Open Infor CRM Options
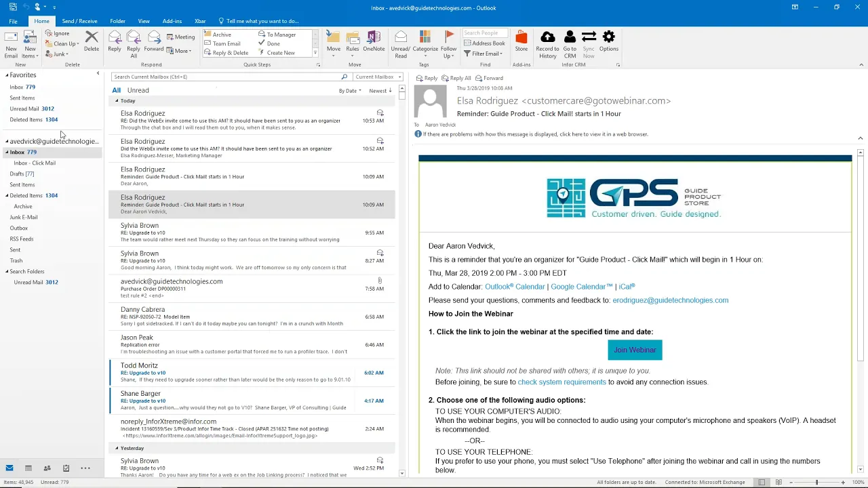This screenshot has width=868, height=488. click(609, 42)
